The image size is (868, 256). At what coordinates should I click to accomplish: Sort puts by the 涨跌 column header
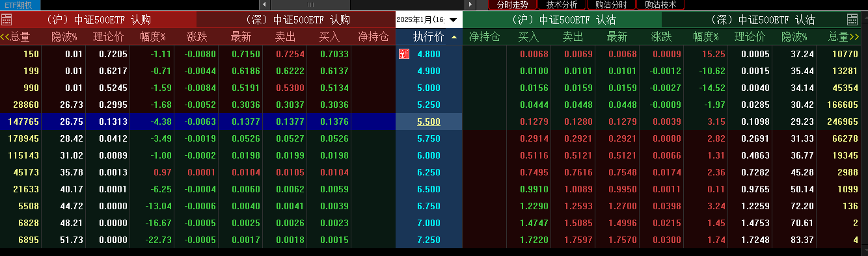661,37
